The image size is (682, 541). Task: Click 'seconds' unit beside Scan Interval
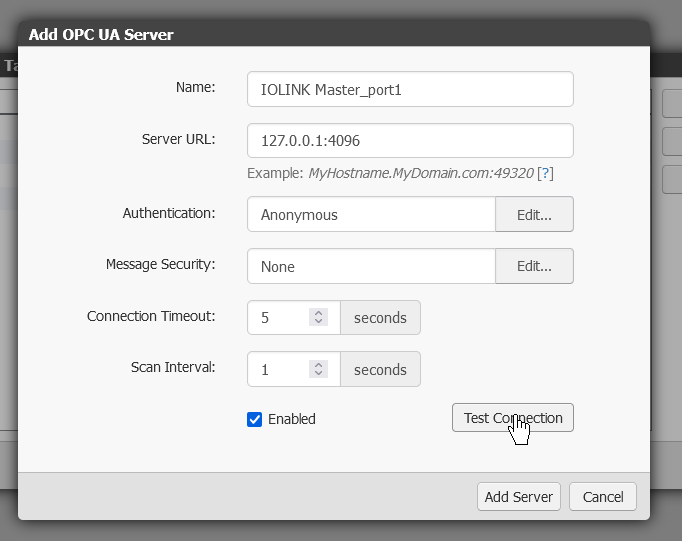pos(380,369)
